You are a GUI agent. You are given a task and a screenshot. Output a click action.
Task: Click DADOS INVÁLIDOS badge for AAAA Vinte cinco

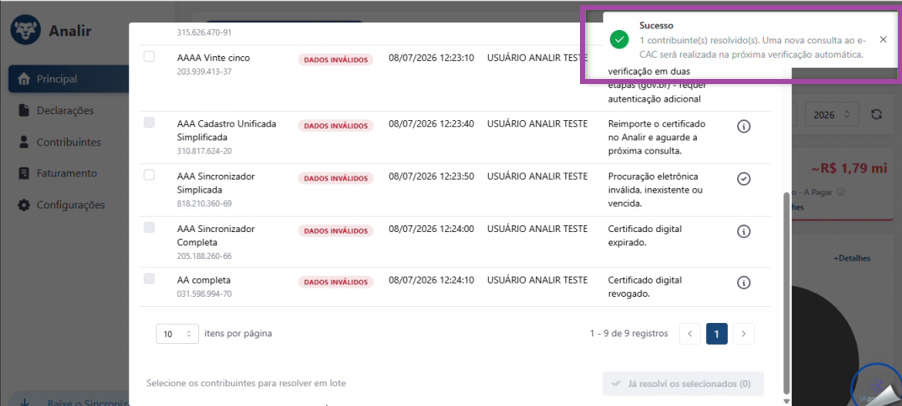(x=336, y=59)
